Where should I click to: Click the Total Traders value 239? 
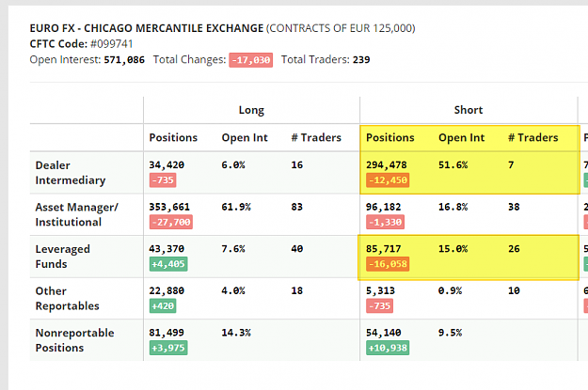[361, 60]
